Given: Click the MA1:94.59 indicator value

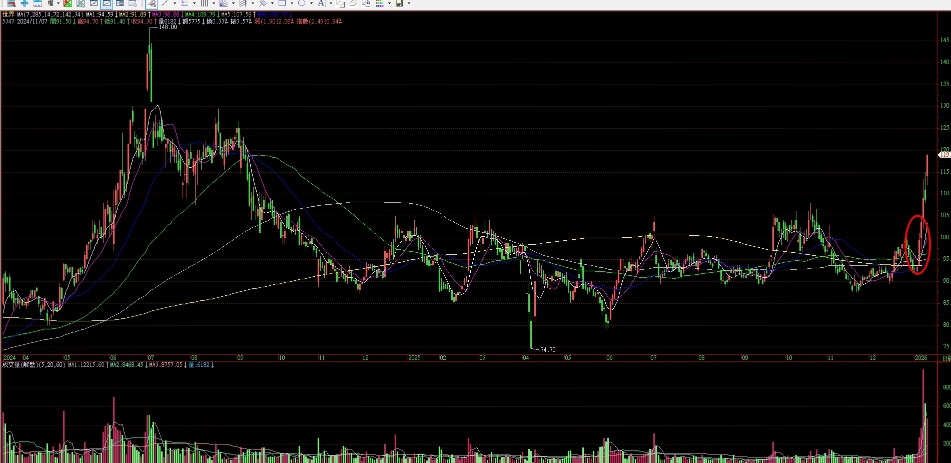Looking at the screenshot, I should coord(99,15).
